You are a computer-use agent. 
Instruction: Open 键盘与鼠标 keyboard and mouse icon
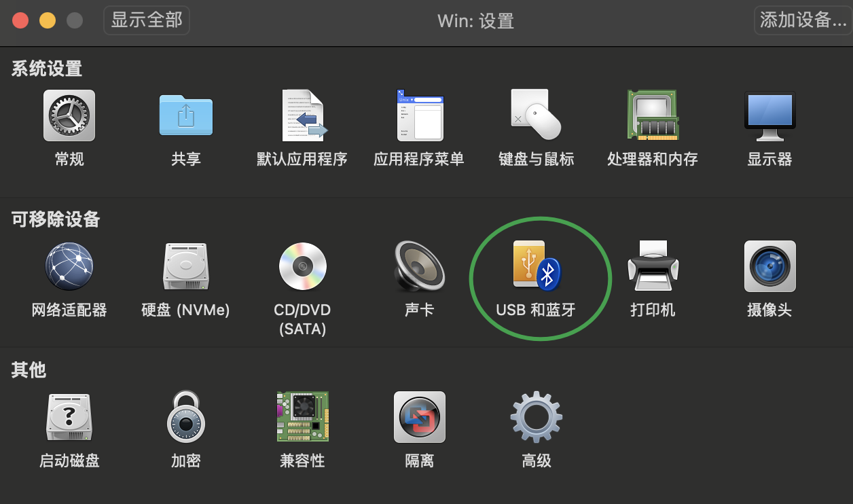coord(536,115)
